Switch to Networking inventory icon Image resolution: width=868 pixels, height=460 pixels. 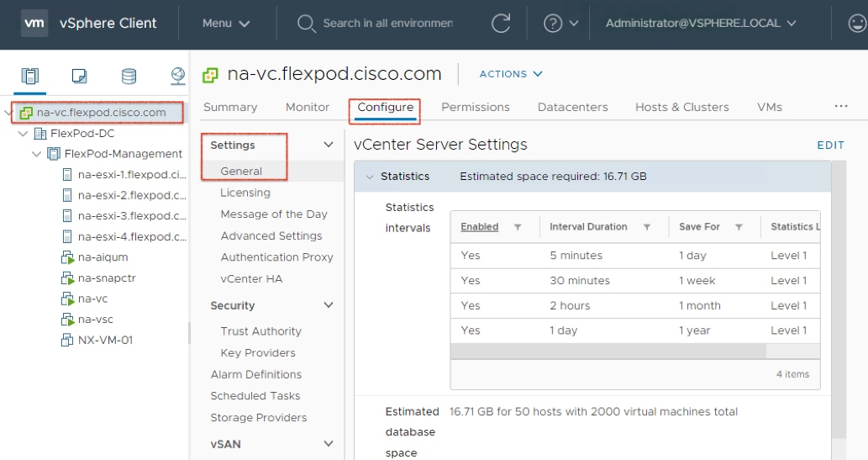click(x=177, y=76)
